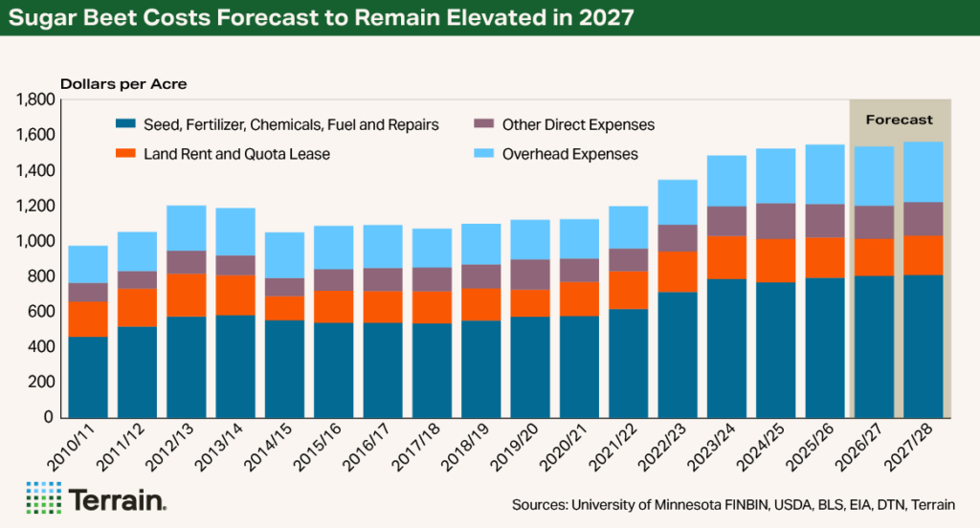Image resolution: width=980 pixels, height=528 pixels.
Task: Select the 'Seed, Fertilizer, Chemicals, Fuel and Repairs' legend label
Action: pyautogui.click(x=291, y=125)
